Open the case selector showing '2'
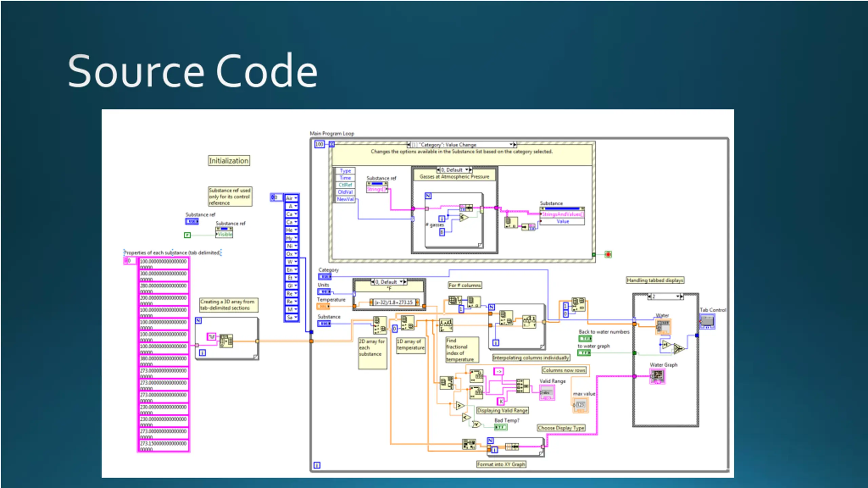This screenshot has width=868, height=488. pos(666,297)
